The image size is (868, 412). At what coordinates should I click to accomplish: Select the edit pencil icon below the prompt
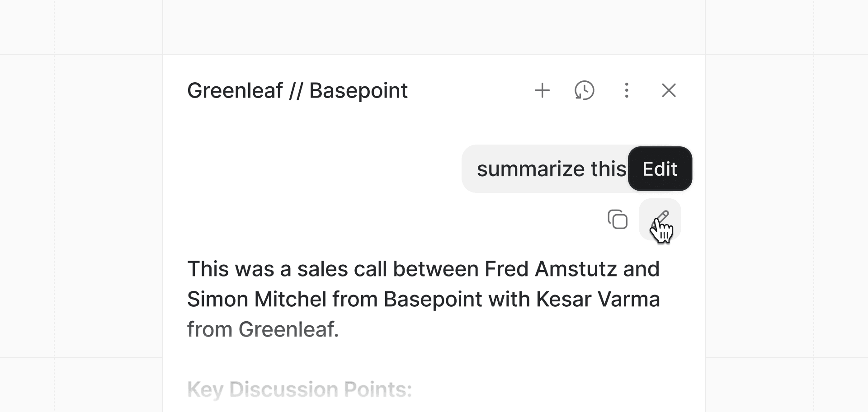click(x=660, y=220)
